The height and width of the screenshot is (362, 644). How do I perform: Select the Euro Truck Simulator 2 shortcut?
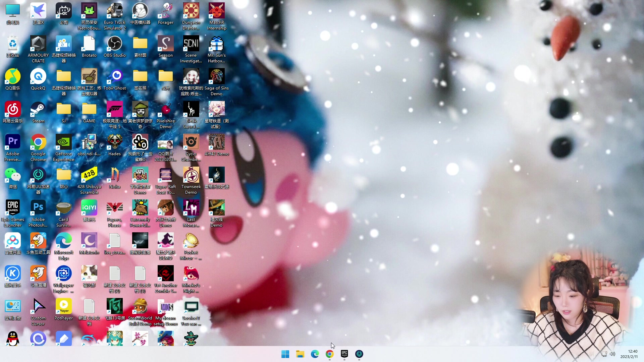coord(115,17)
